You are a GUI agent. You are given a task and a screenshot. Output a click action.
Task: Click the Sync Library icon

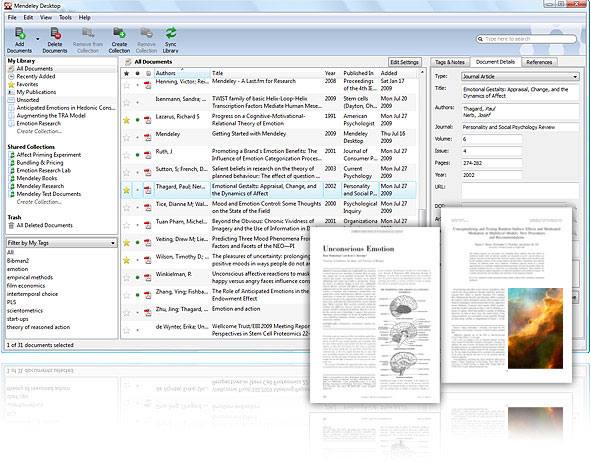[171, 40]
